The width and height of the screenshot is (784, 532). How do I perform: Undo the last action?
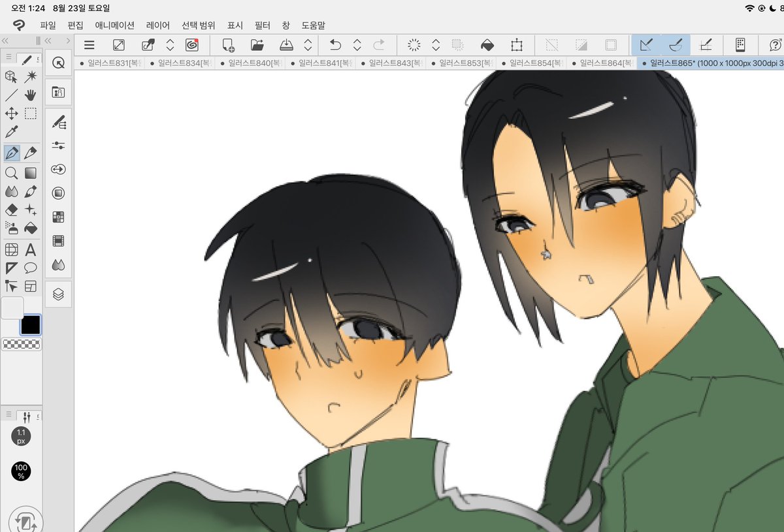click(335, 45)
